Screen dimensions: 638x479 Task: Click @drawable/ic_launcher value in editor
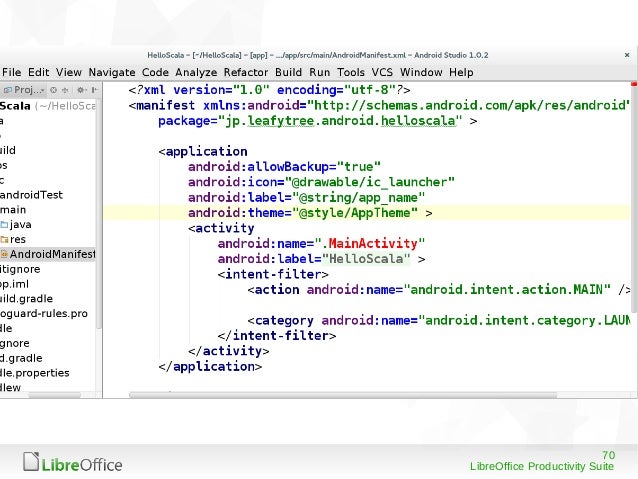(369, 182)
